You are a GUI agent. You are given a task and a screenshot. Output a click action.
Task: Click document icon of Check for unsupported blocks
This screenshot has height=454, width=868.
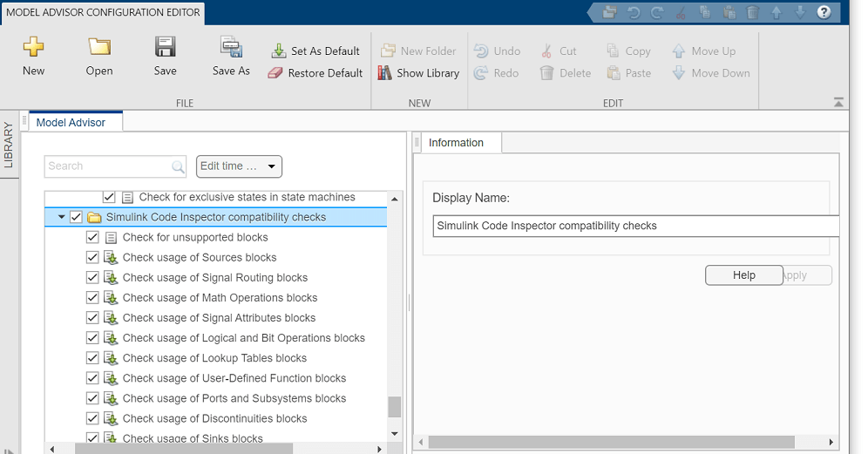pos(111,238)
